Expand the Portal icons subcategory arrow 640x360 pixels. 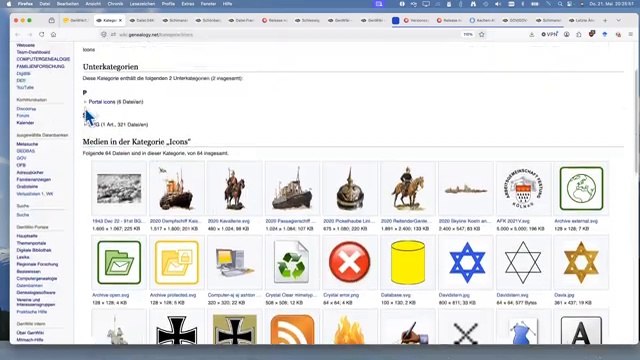coord(85,102)
